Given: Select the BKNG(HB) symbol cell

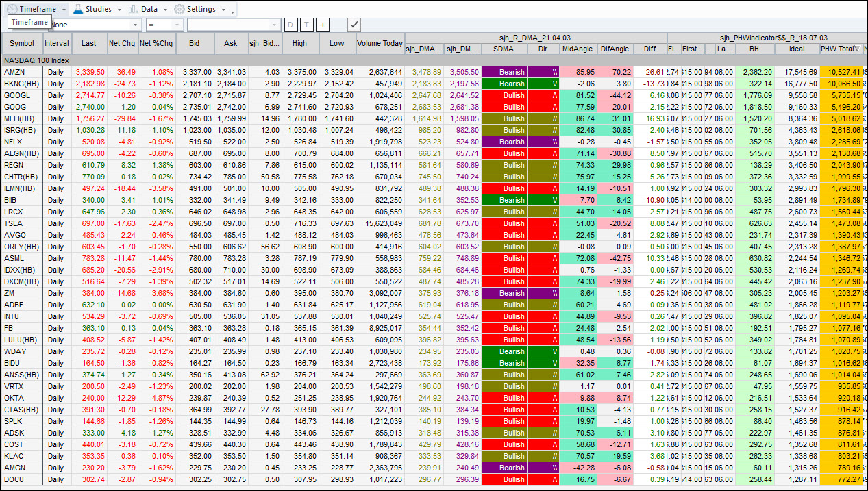Looking at the screenshot, I should (x=22, y=84).
